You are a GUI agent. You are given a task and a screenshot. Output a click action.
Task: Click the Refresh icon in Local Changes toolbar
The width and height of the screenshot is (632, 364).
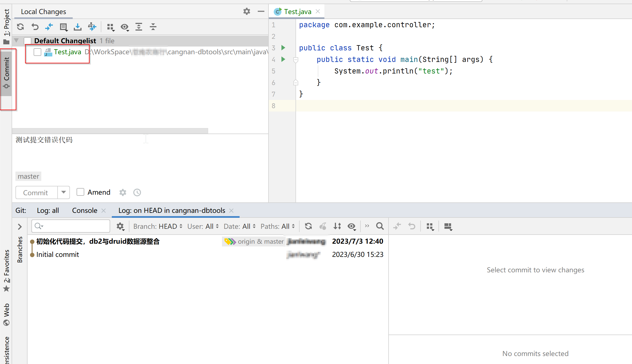pos(20,27)
